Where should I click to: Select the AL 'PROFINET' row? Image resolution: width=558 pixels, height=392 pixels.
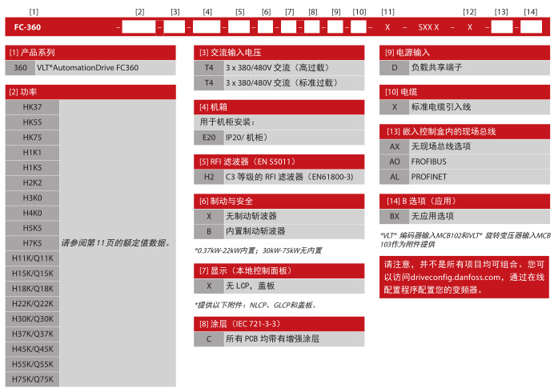pyautogui.click(x=464, y=177)
